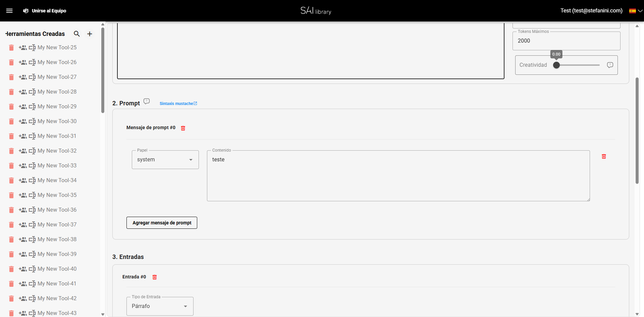This screenshot has height=317, width=644.
Task: Click inside the Tokens Máximos field
Action: tap(566, 41)
